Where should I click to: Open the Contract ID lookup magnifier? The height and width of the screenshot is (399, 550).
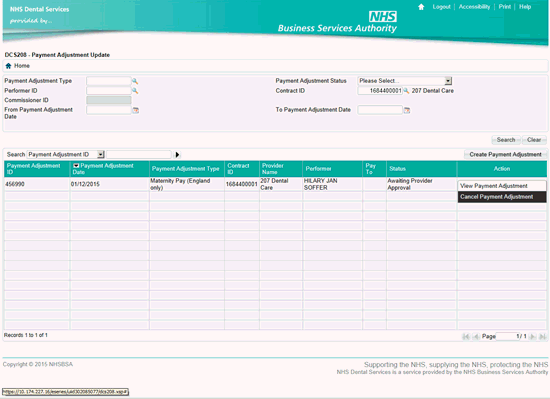pos(406,91)
